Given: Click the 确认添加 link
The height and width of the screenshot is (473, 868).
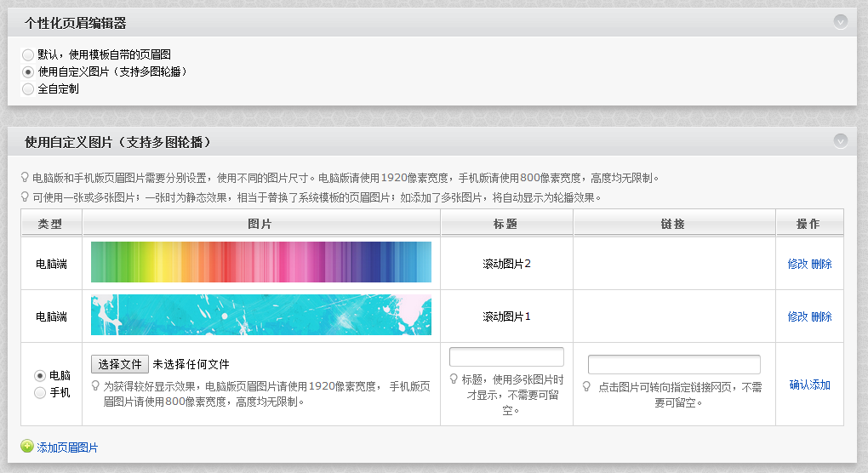Looking at the screenshot, I should tap(809, 385).
